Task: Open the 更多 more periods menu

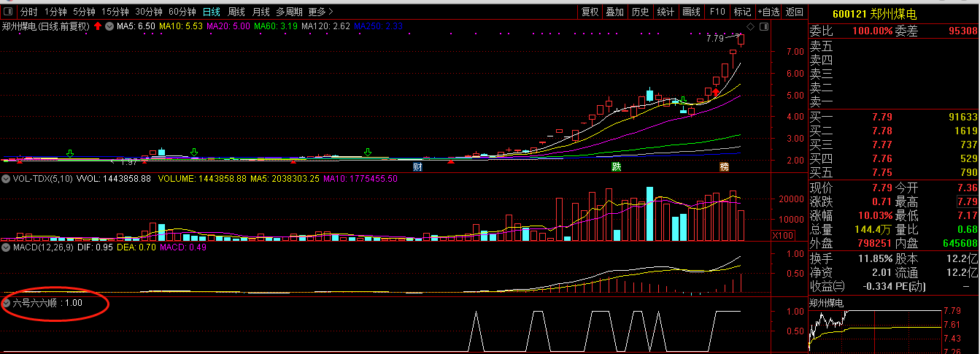Action: click(320, 12)
